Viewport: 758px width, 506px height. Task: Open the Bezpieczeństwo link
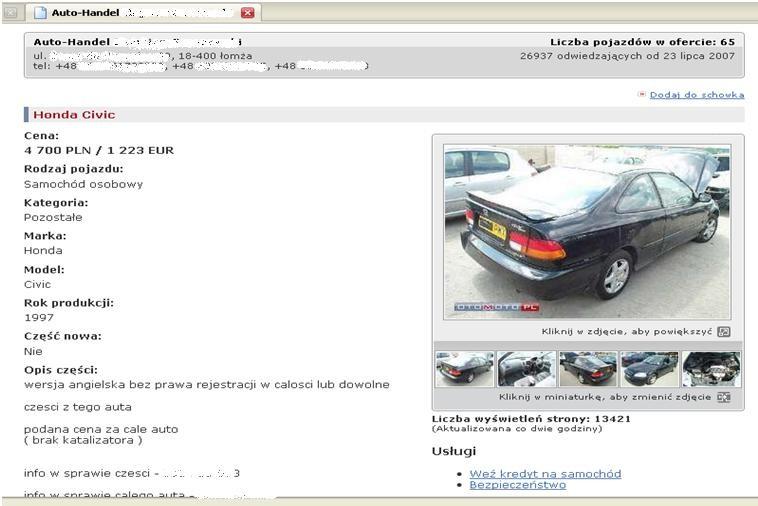(518, 485)
